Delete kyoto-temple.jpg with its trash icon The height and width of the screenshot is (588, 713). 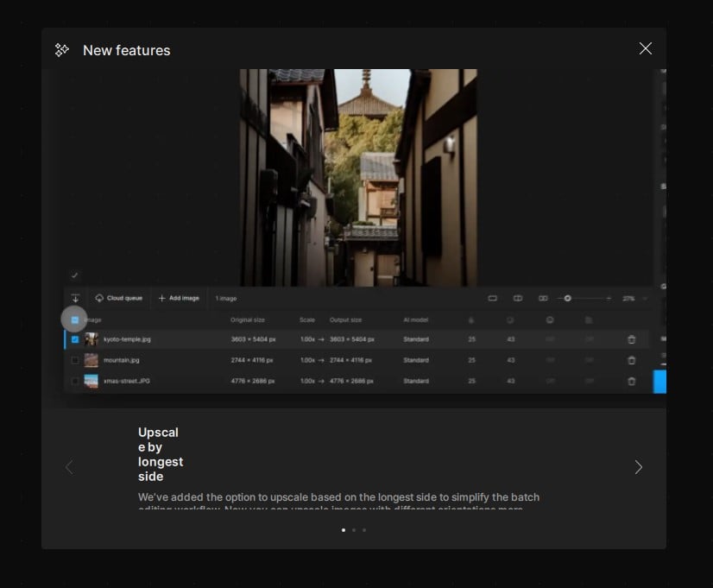pyautogui.click(x=631, y=339)
